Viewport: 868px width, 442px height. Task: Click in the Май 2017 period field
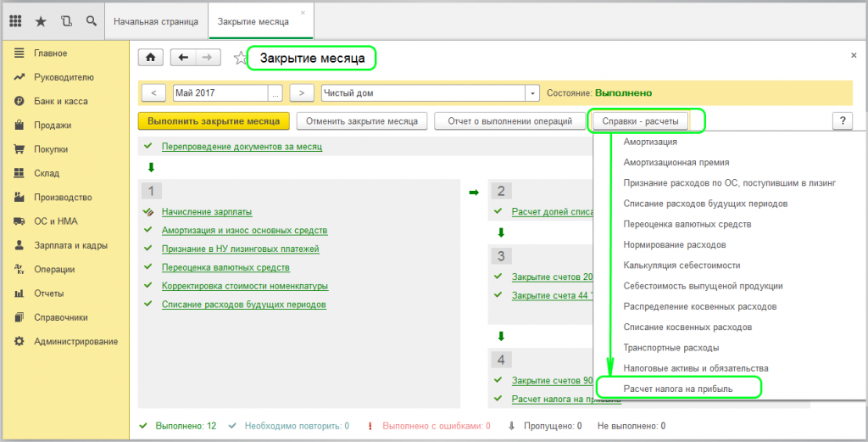pos(220,93)
